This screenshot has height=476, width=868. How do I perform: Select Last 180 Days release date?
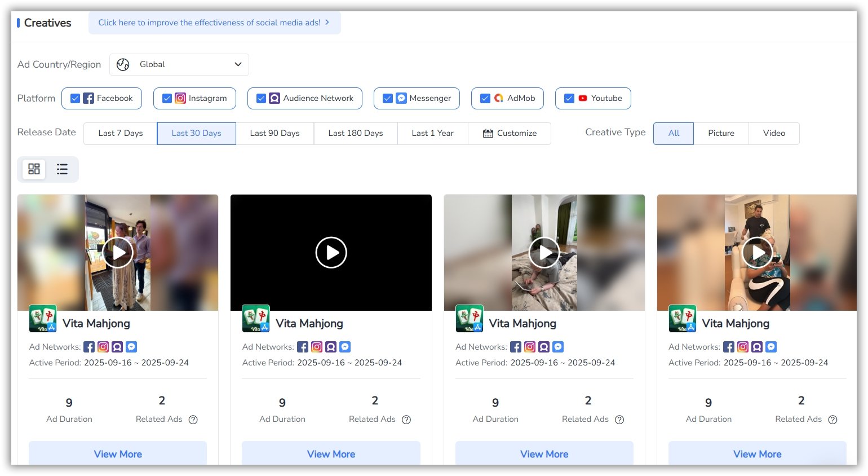[356, 133]
